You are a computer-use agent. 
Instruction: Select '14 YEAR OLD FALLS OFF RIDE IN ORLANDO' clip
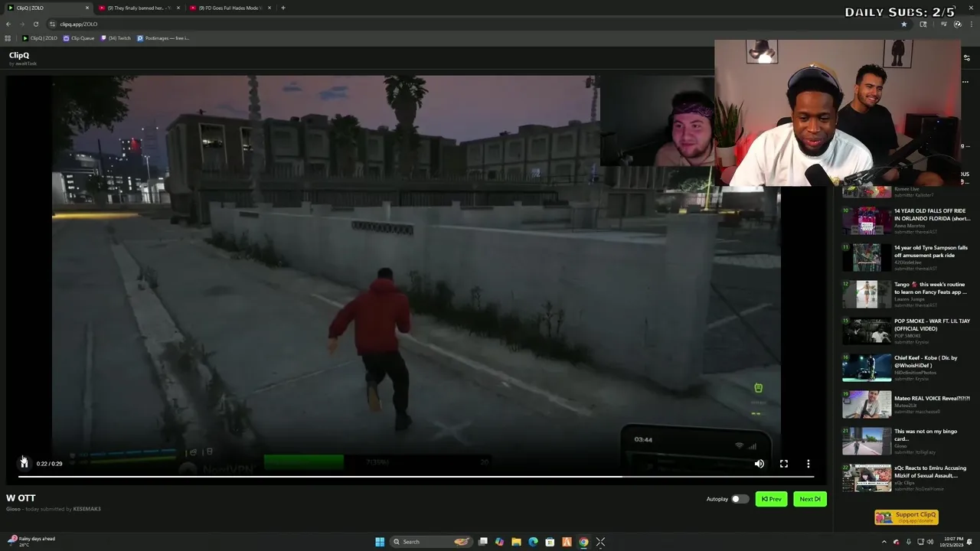pyautogui.click(x=906, y=220)
